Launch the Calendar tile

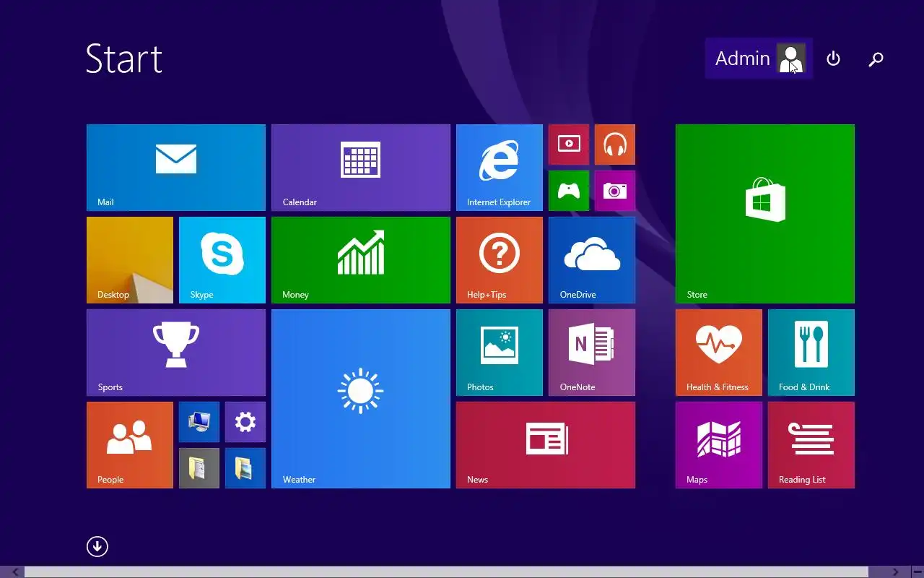(x=361, y=168)
